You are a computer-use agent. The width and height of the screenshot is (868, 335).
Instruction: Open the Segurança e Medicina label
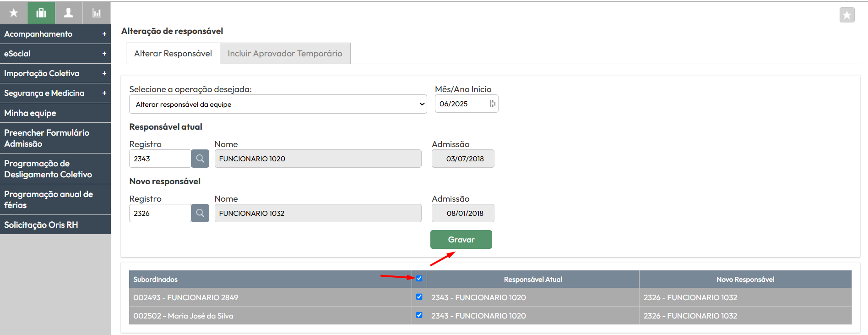tap(44, 93)
